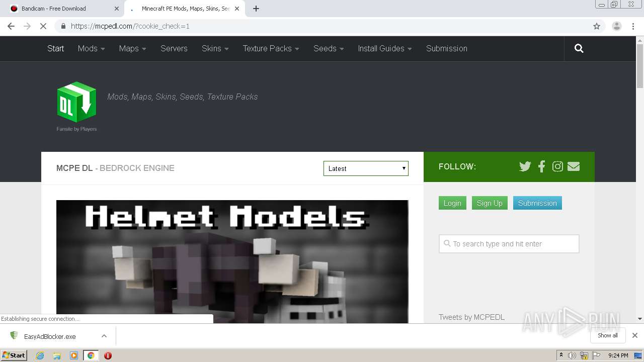Bookmark page with star icon
Screen dimensions: 644x362
click(x=597, y=26)
